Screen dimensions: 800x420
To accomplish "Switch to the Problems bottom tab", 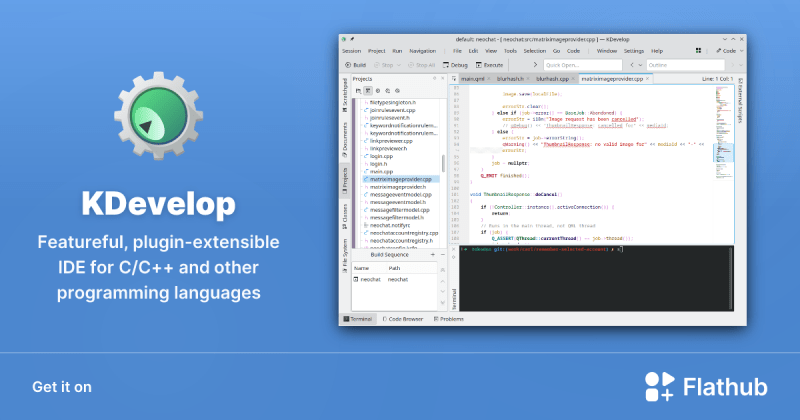I will point(448,319).
